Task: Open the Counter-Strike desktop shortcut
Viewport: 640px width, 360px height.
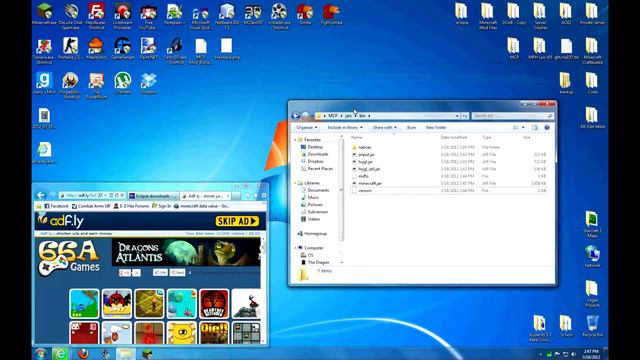Action: [70, 49]
